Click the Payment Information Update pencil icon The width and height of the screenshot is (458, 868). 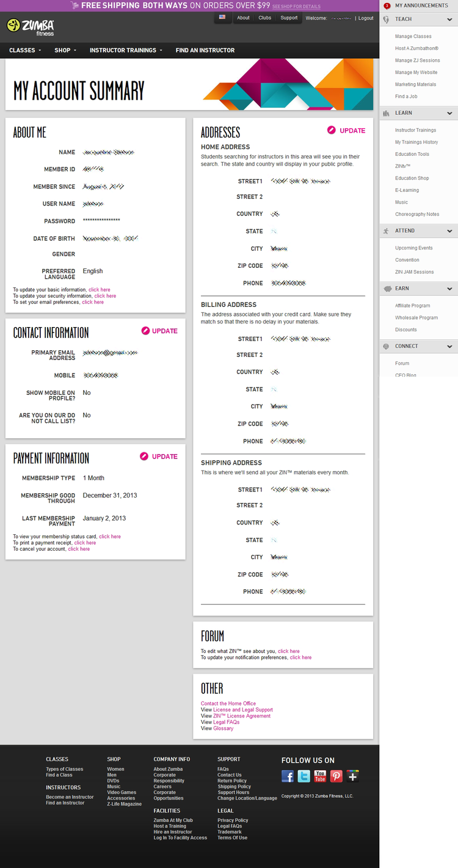(144, 456)
